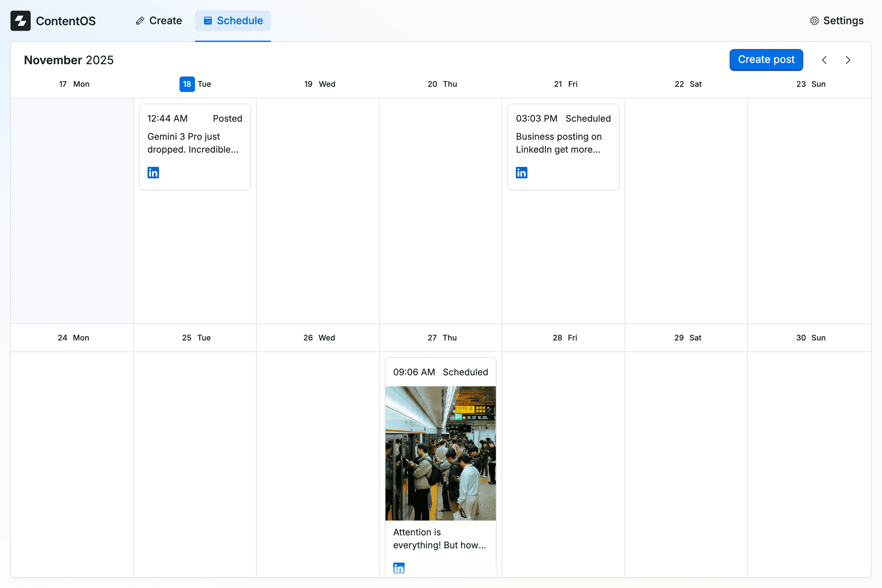This screenshot has height=588, width=882.
Task: Click the subway station image thumbnail
Action: tap(440, 453)
